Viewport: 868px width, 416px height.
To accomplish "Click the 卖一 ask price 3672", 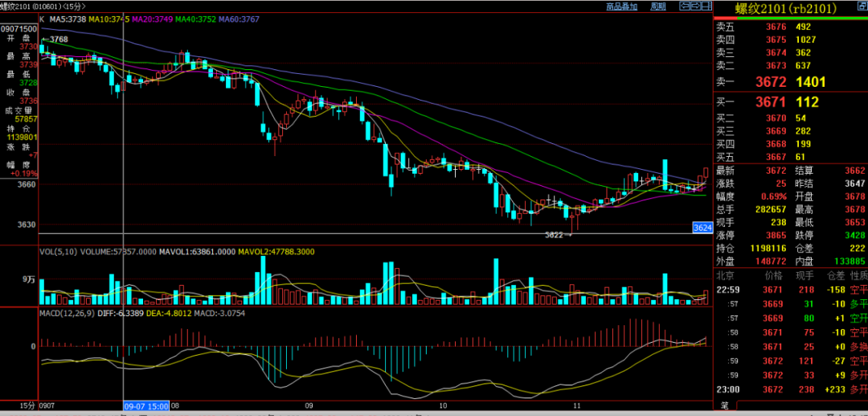I will click(771, 82).
